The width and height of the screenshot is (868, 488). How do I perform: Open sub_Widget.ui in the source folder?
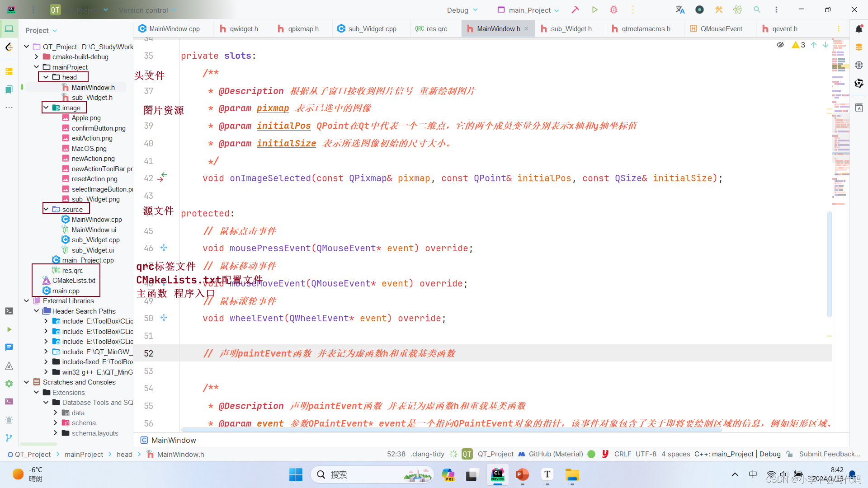(93, 250)
